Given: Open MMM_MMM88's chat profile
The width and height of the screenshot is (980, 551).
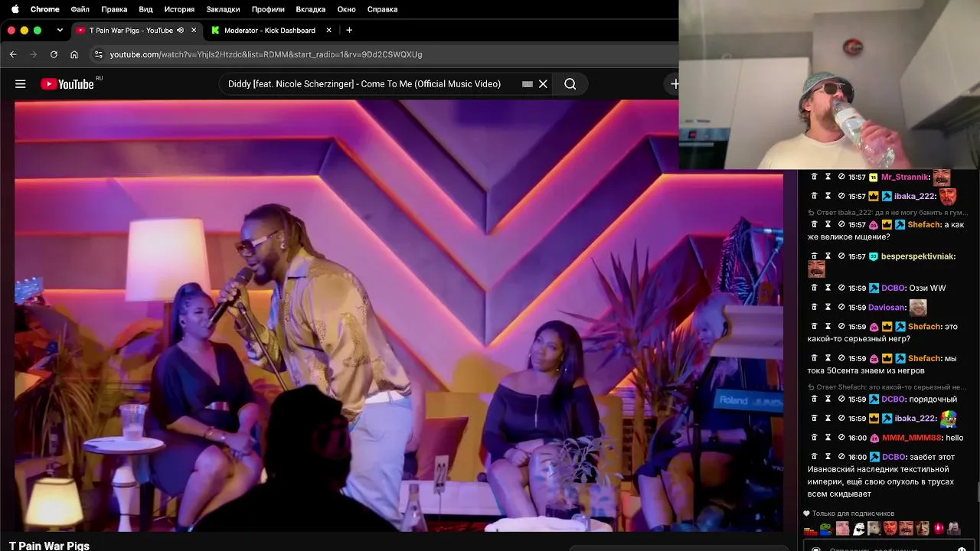Looking at the screenshot, I should (x=911, y=438).
